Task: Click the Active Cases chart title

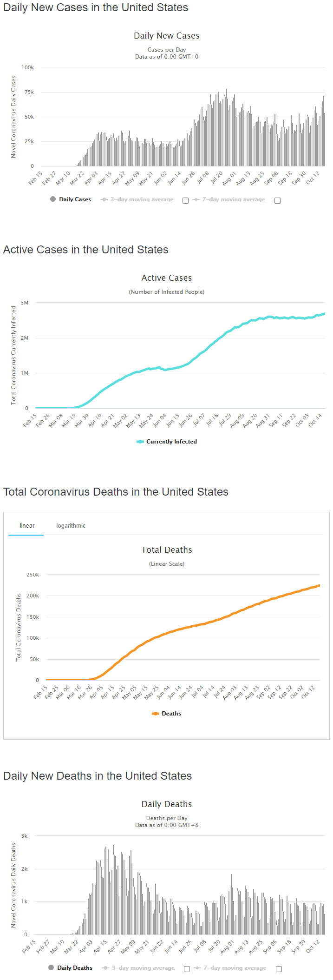Action: (167, 278)
